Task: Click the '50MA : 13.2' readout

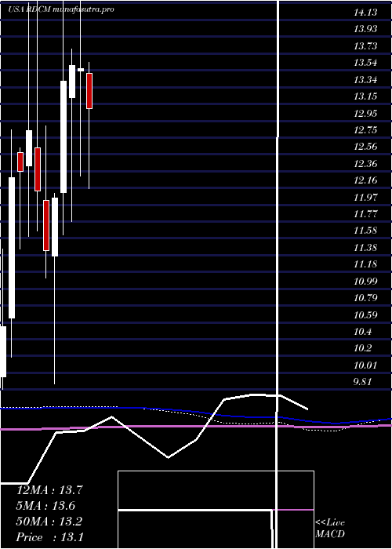Action: tap(49, 522)
